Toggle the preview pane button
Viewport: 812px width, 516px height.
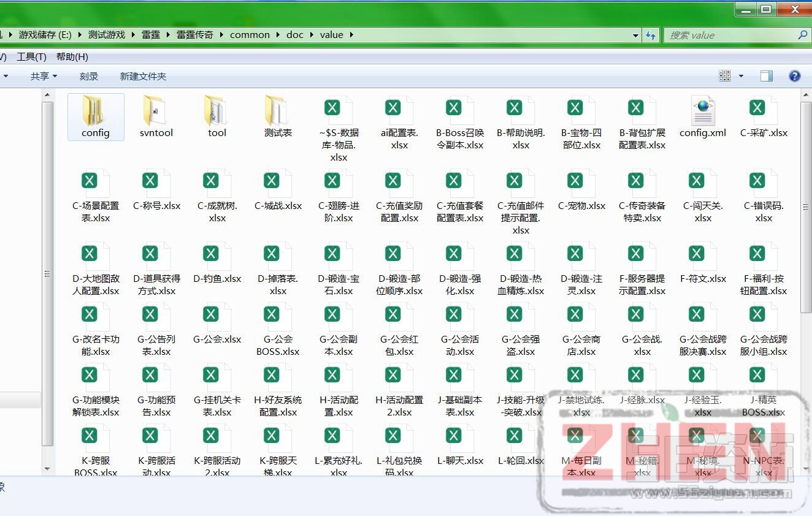(x=766, y=76)
